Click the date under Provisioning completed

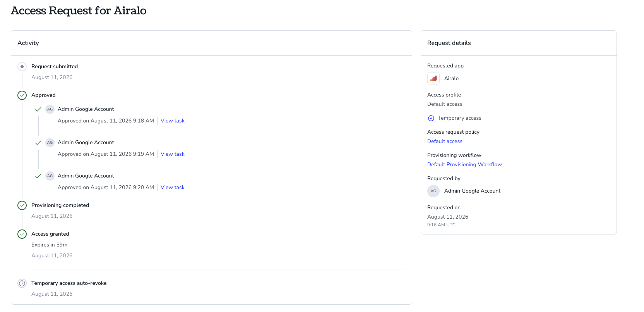[52, 216]
